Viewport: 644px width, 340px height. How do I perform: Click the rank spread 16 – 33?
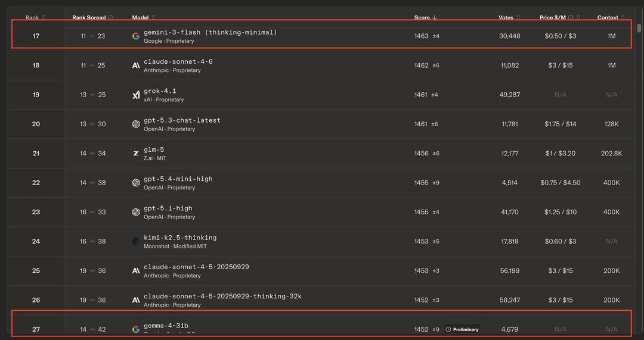point(93,212)
